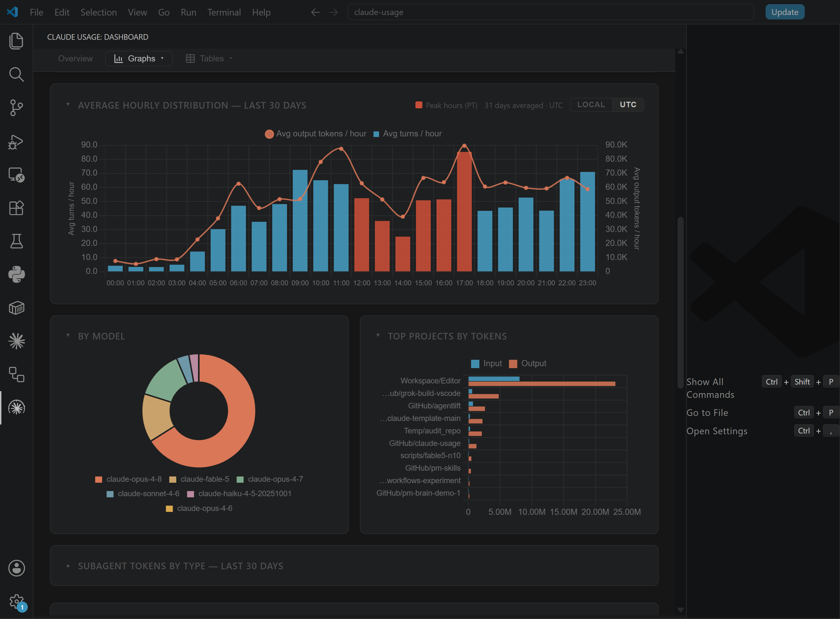This screenshot has height=619, width=840.
Task: Open the Help menu
Action: 261,13
